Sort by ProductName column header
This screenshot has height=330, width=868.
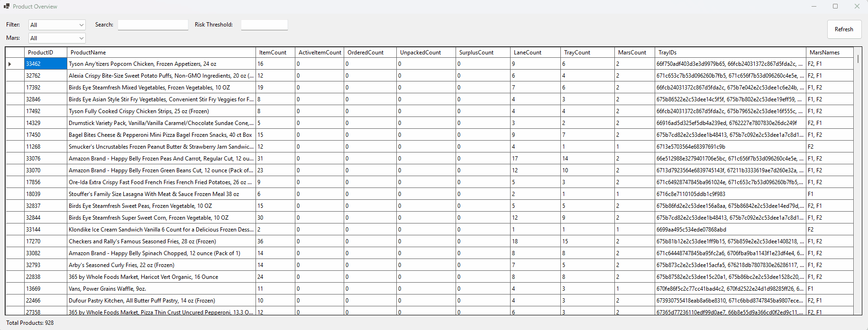tap(161, 52)
